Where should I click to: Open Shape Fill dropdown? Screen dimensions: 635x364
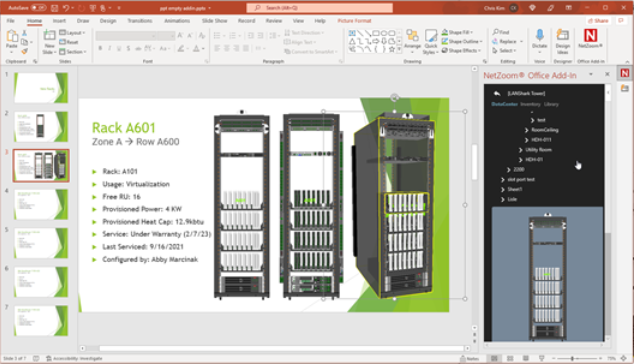tap(457, 32)
